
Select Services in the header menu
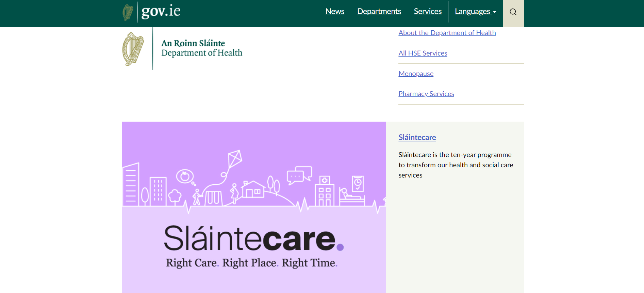click(428, 12)
